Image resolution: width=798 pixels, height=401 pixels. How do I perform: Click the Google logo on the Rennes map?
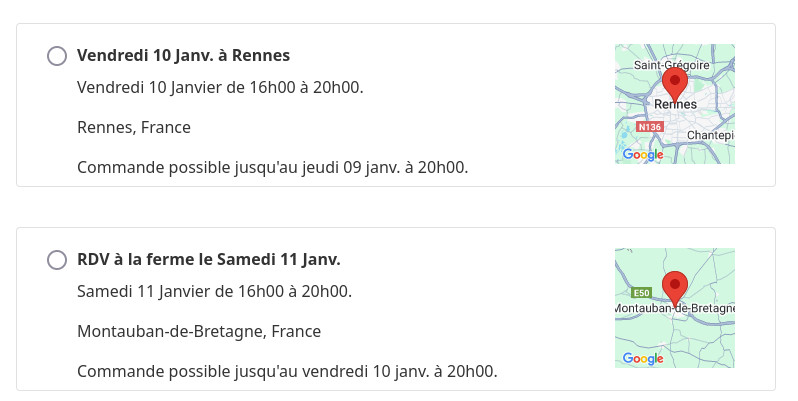643,154
